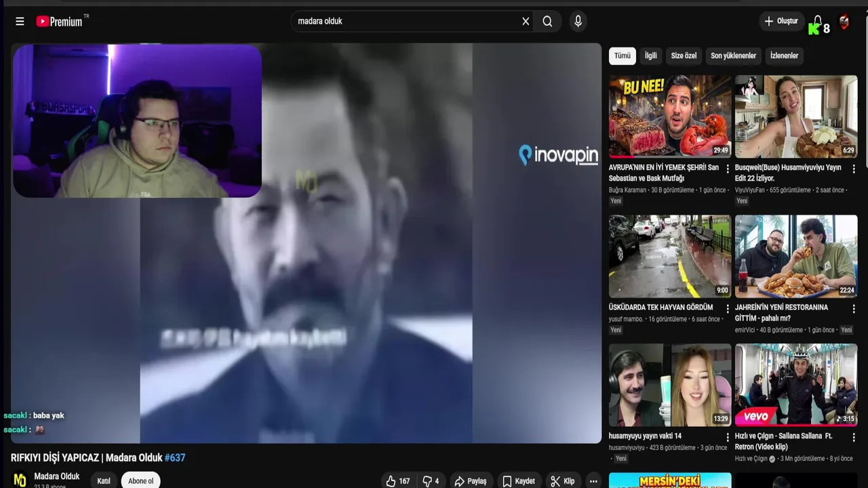The width and height of the screenshot is (868, 488).
Task: Open the husamyuyu yayın vakti thumbnail
Action: coord(670,385)
